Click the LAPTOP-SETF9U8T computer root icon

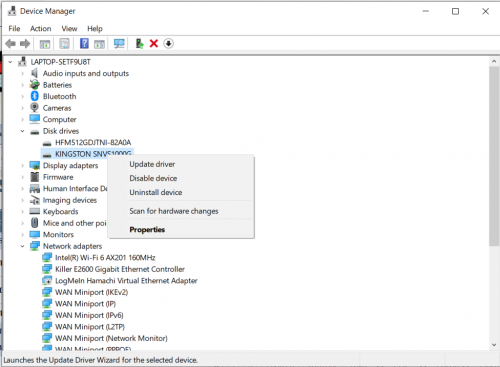(x=22, y=62)
